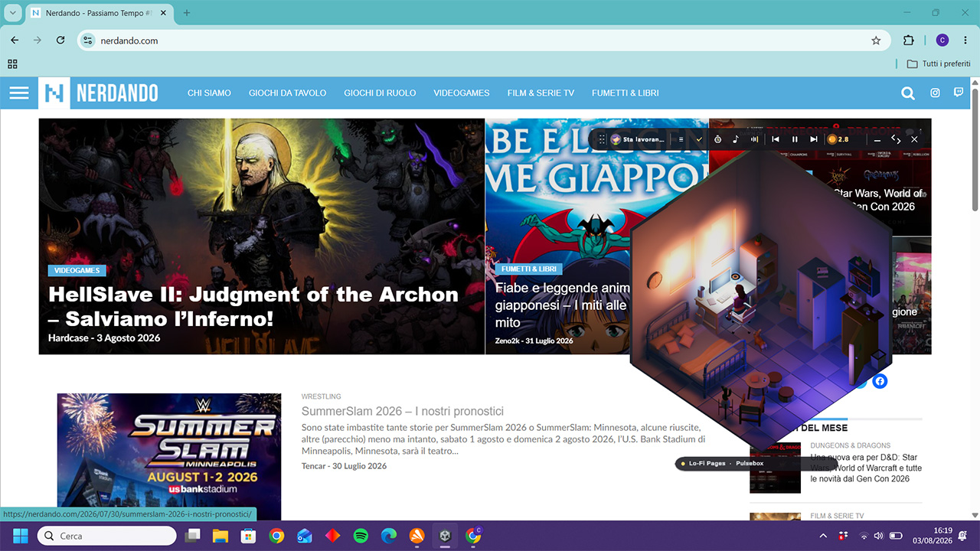Open the notification bell in taskbar
This screenshot has width=980, height=551.
(x=962, y=536)
